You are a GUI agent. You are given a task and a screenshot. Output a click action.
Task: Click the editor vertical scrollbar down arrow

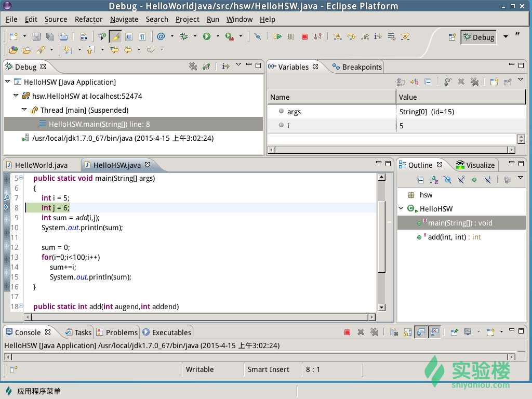click(382, 308)
